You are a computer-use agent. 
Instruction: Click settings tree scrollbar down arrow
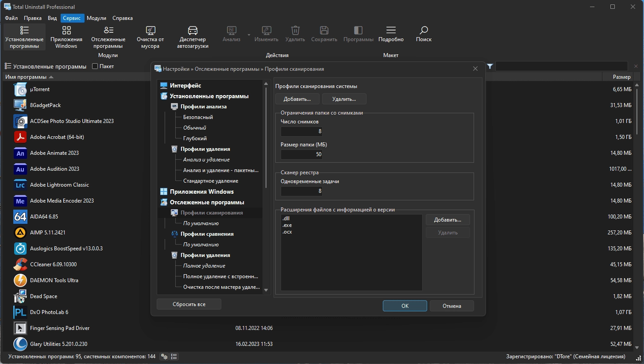coord(266,291)
